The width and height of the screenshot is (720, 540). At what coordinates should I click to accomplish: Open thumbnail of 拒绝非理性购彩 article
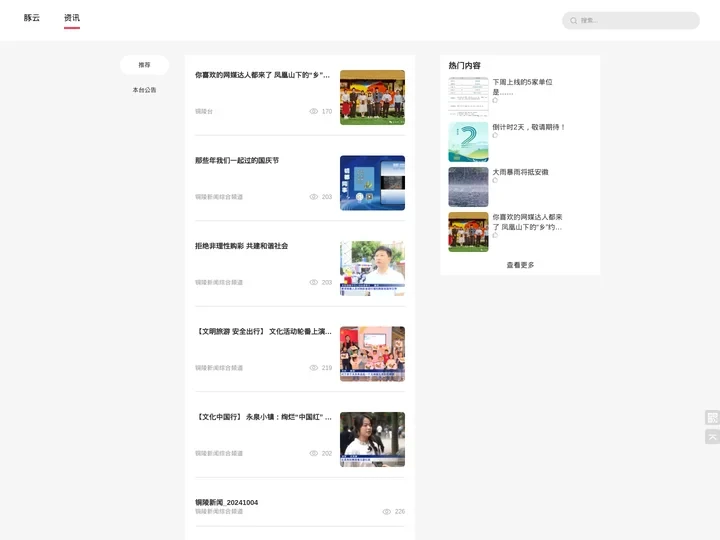[372, 268]
